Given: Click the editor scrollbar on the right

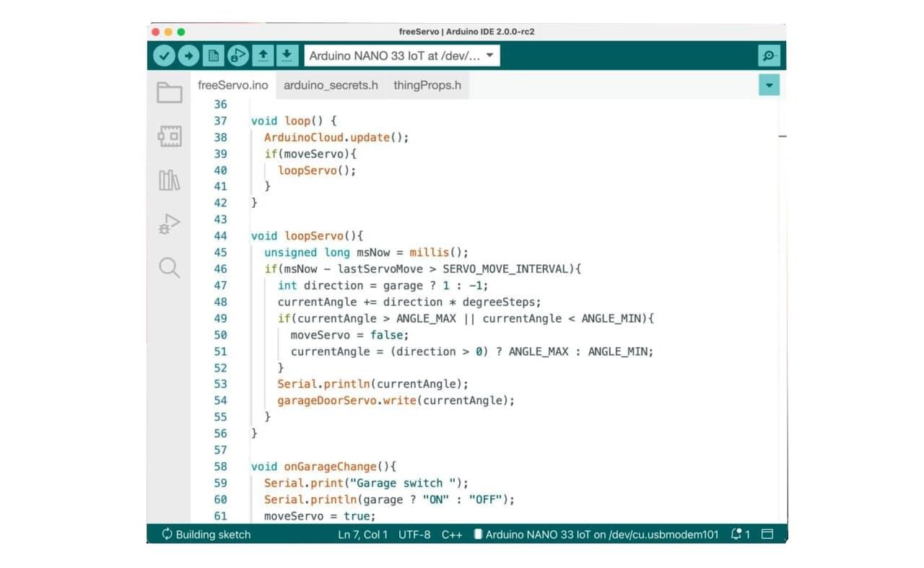Looking at the screenshot, I should point(781,136).
